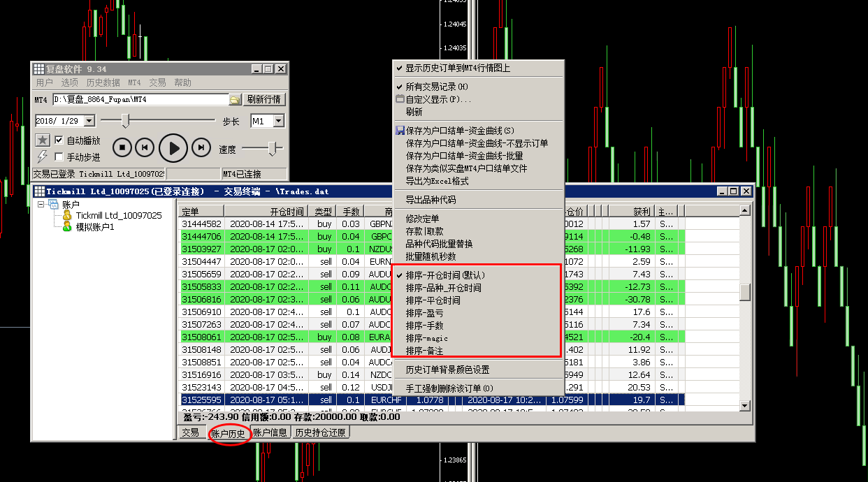Collapse the 账户 tree node

41,205
